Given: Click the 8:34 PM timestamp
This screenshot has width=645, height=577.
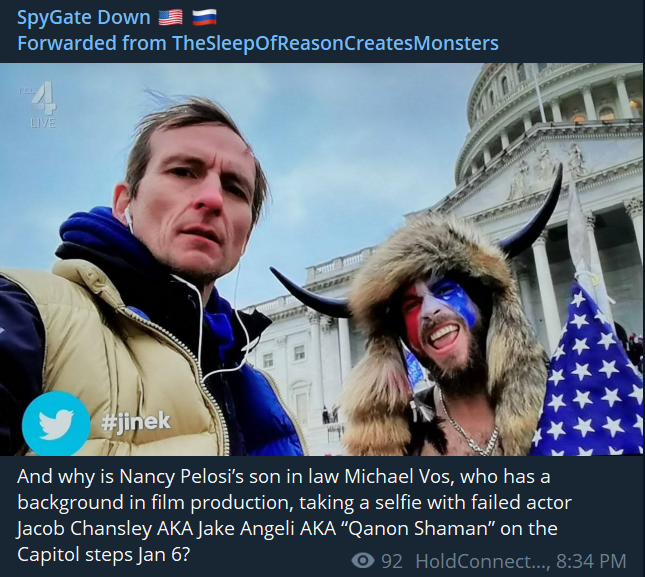Looking at the screenshot, I should 591,561.
